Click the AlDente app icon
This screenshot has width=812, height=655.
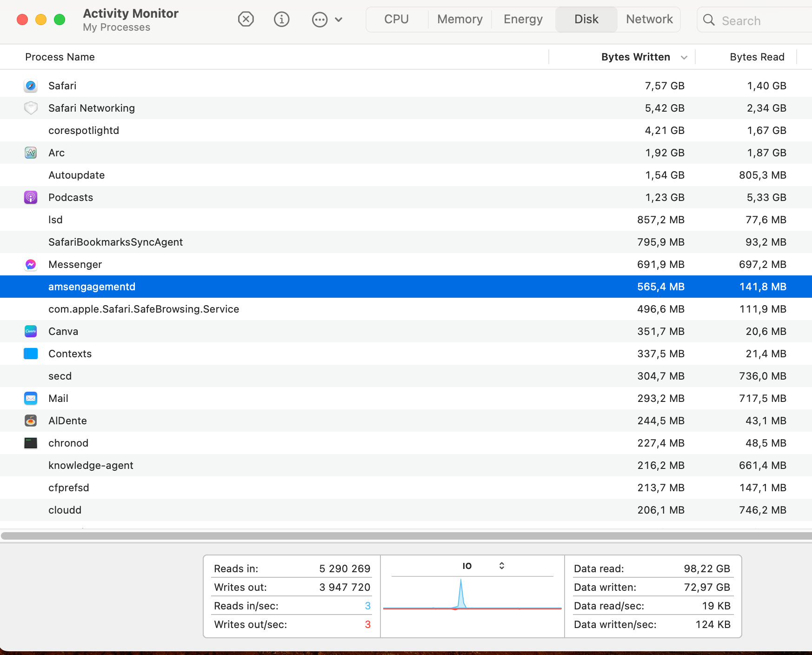31,421
